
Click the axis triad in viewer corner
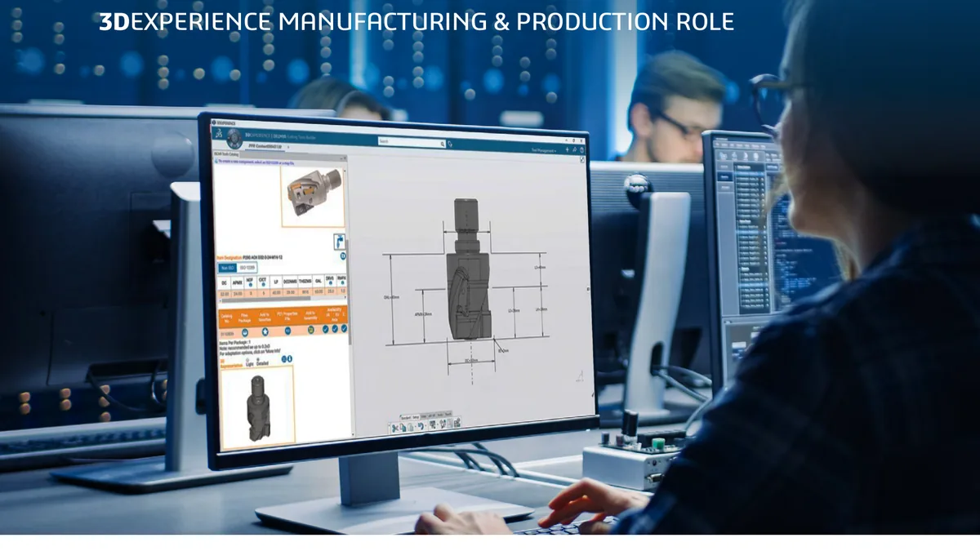579,375
